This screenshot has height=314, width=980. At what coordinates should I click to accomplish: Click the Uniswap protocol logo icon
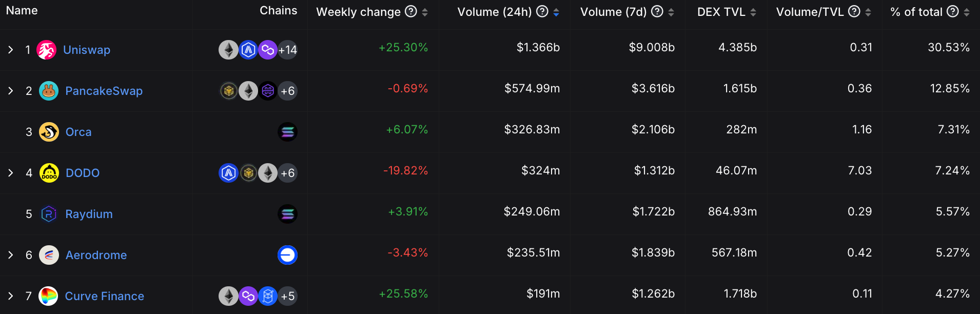(46, 50)
